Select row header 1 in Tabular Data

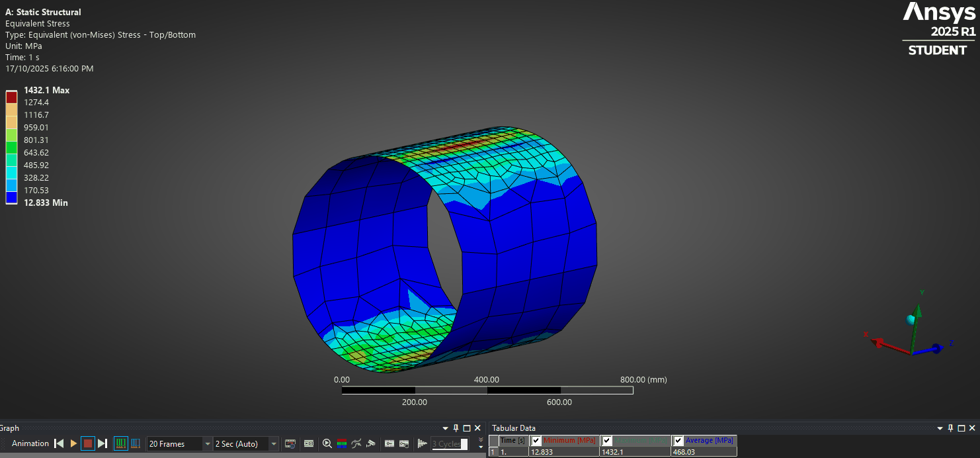[493, 452]
